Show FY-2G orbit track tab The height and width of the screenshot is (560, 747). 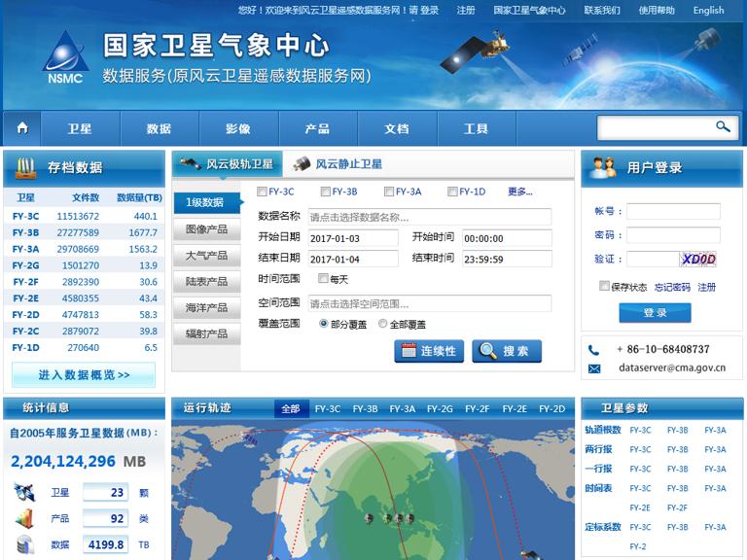tap(440, 408)
